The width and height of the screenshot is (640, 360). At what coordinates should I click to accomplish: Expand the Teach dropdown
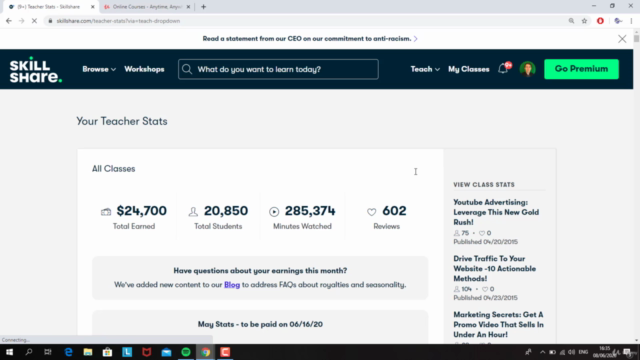[x=425, y=69]
